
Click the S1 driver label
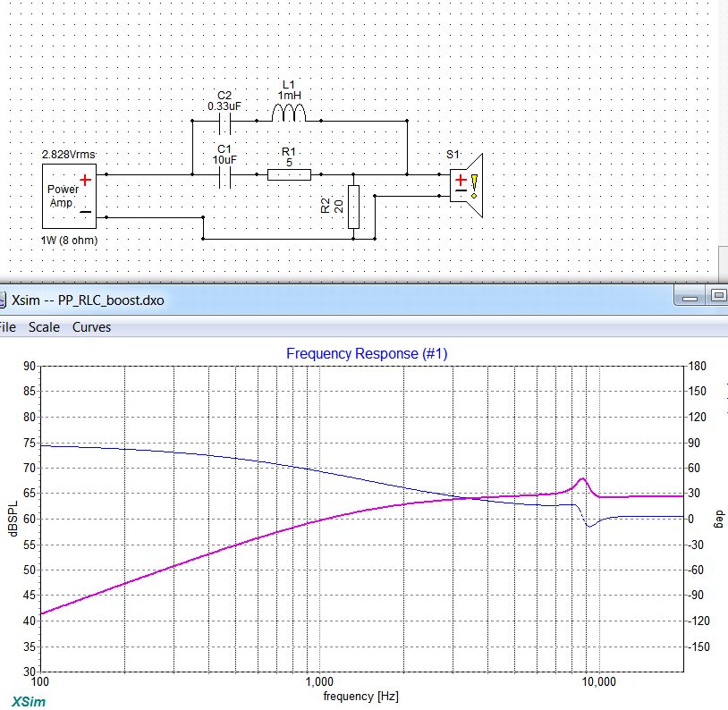point(453,155)
